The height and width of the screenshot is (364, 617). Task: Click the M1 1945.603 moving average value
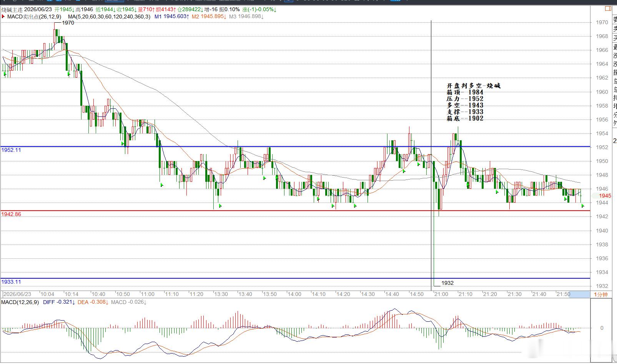[x=172, y=17]
